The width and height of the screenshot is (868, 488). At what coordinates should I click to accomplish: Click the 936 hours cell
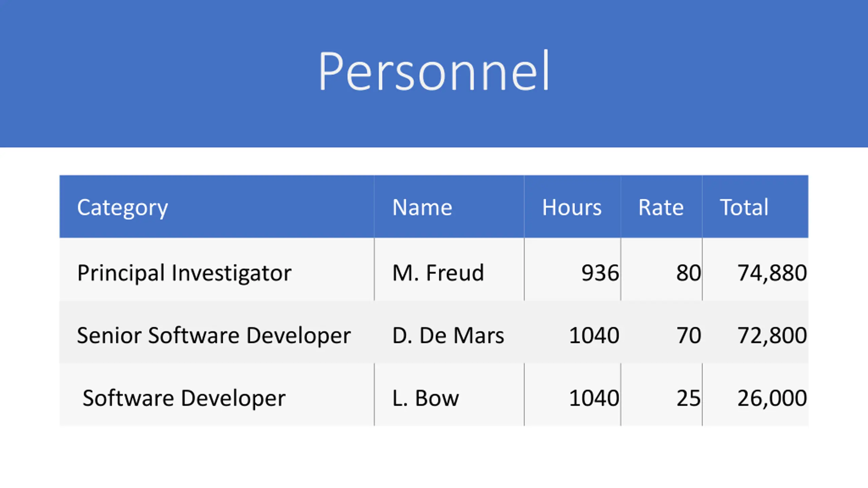click(x=573, y=269)
